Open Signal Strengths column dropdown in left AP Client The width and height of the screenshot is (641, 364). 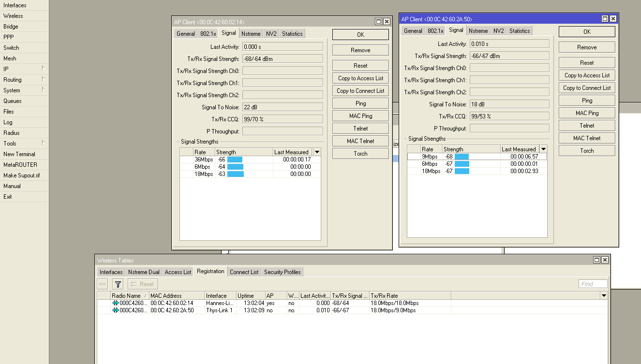pos(317,152)
